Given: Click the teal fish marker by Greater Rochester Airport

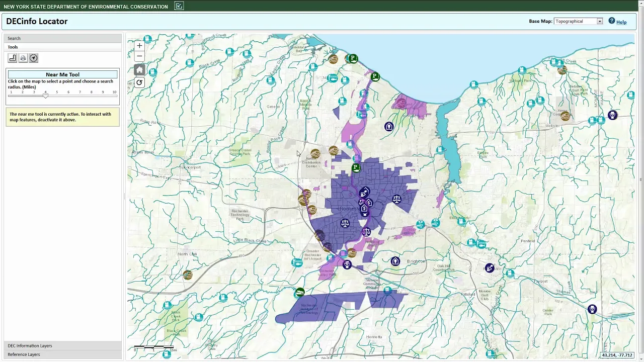Looking at the screenshot, I should (297, 262).
